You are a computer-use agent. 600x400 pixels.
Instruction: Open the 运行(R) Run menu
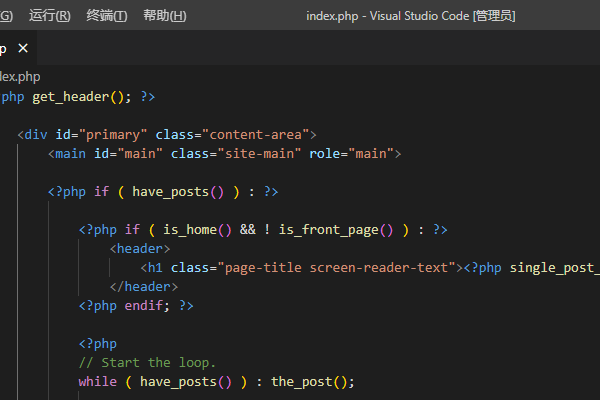(50, 16)
